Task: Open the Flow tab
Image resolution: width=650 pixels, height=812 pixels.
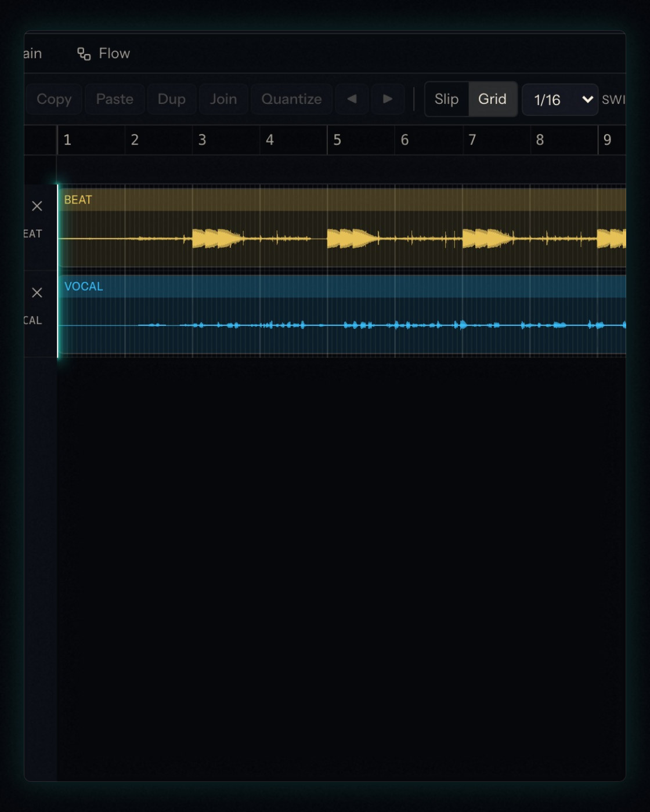Action: [104, 53]
